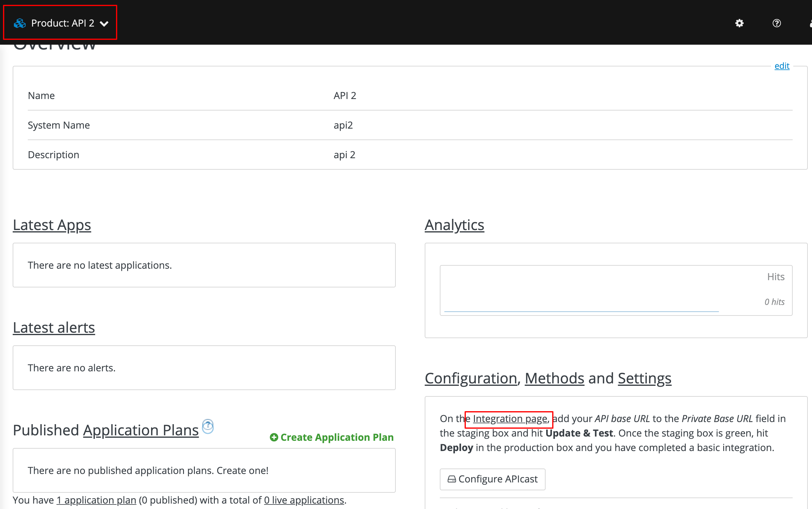Click the green plus icon for new plan
Viewport: 812px width, 509px height.
pos(274,437)
